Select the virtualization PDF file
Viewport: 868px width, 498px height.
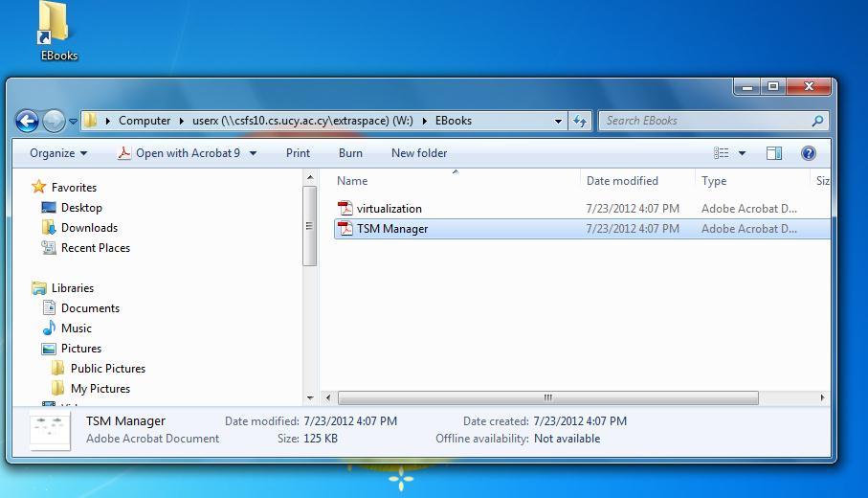(x=389, y=208)
